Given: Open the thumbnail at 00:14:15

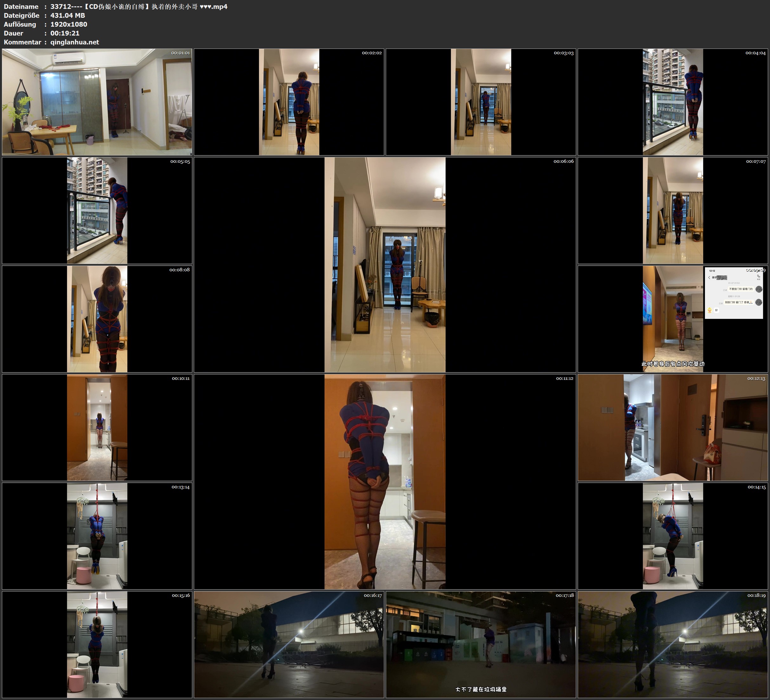Looking at the screenshot, I should pos(673,536).
